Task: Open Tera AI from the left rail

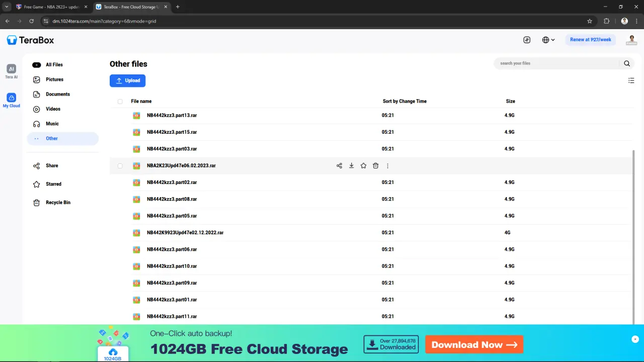Action: [11, 71]
